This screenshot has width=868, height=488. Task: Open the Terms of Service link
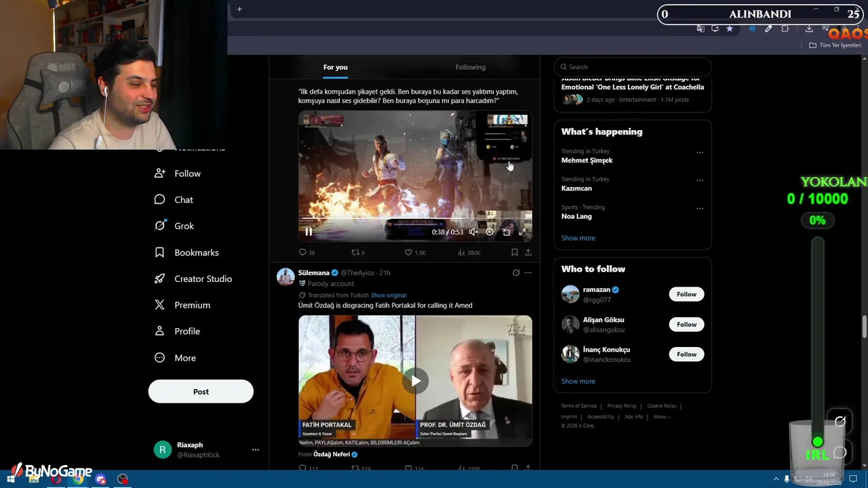(x=578, y=406)
